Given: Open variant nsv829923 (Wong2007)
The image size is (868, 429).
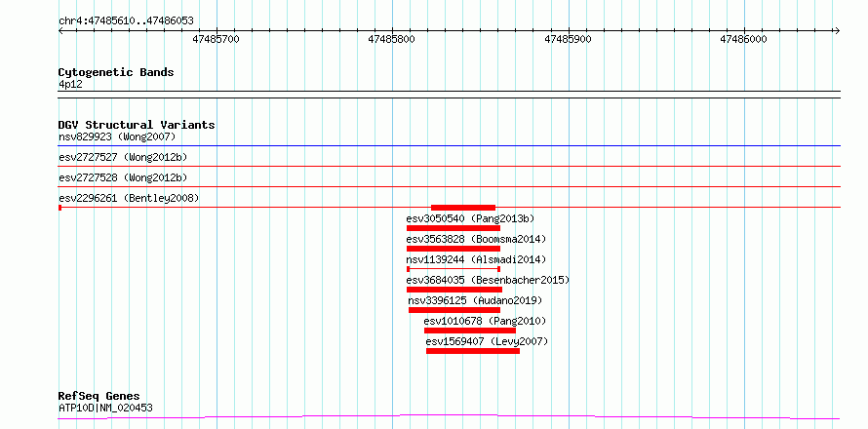Looking at the screenshot, I should tap(117, 136).
